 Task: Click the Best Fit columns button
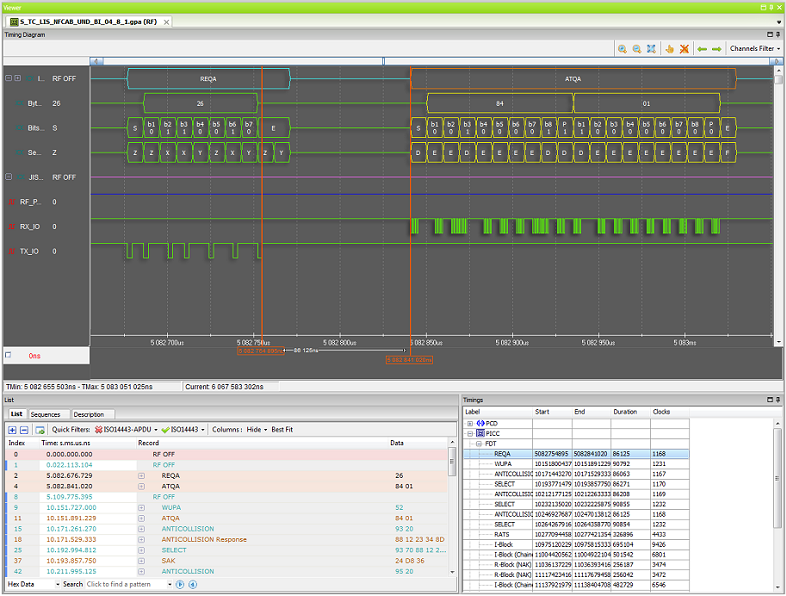283,429
